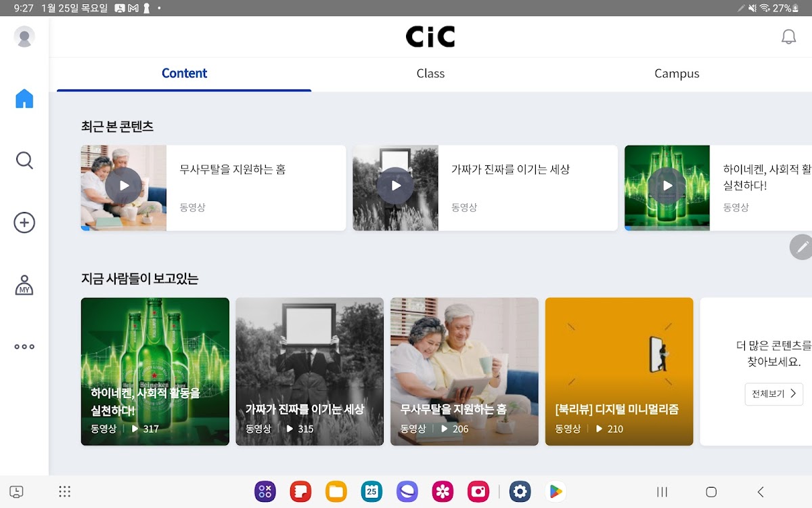Tap the plus circle add icon
Image resolution: width=812 pixels, height=508 pixels.
click(24, 223)
